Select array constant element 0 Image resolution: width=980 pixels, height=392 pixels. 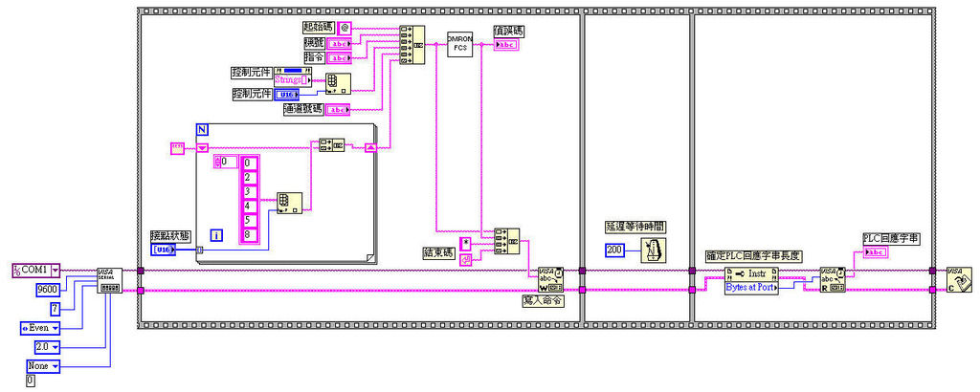[249, 163]
